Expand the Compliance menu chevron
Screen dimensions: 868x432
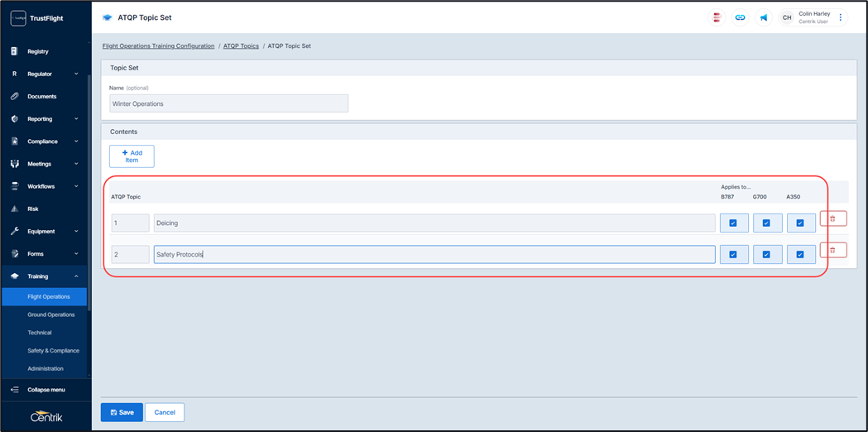click(x=76, y=142)
